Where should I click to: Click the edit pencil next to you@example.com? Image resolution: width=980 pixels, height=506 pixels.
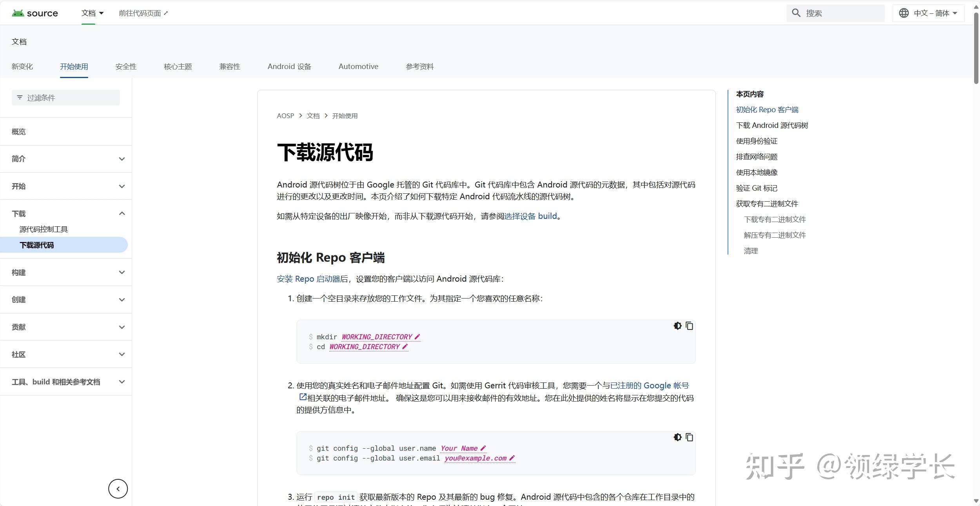click(512, 458)
